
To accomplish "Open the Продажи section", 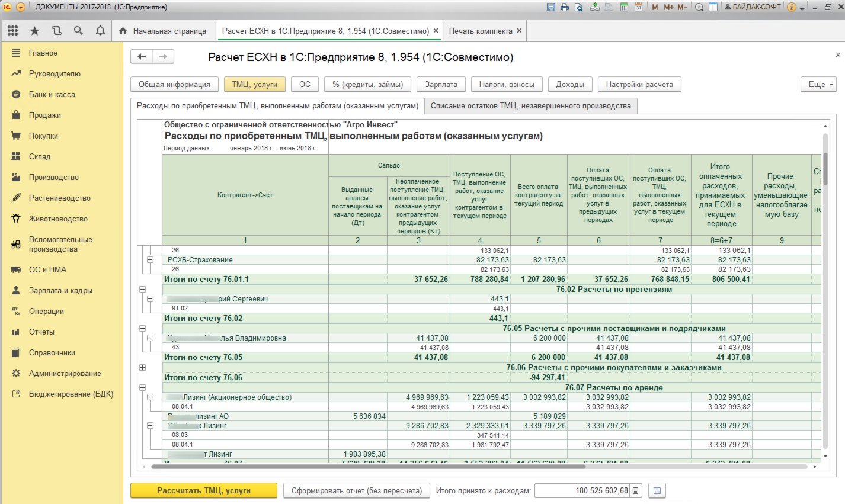I will (62, 115).
